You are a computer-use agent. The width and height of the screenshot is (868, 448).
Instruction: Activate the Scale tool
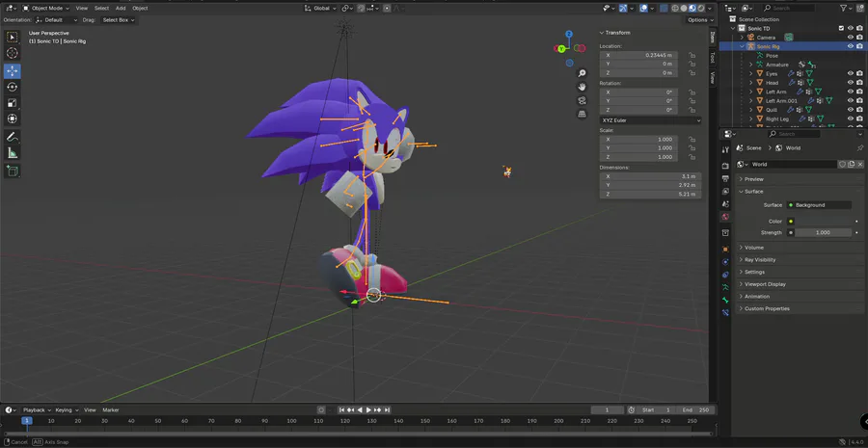click(x=13, y=103)
